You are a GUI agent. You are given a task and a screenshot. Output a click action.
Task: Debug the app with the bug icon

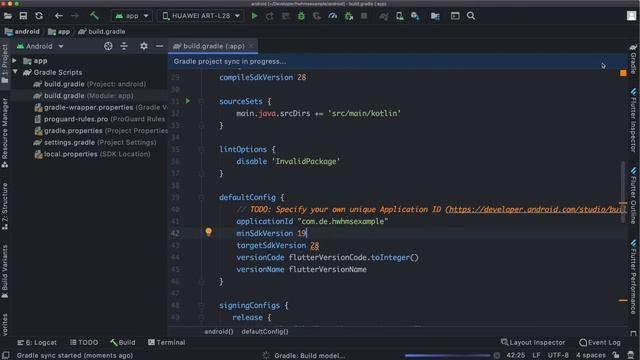click(x=301, y=16)
